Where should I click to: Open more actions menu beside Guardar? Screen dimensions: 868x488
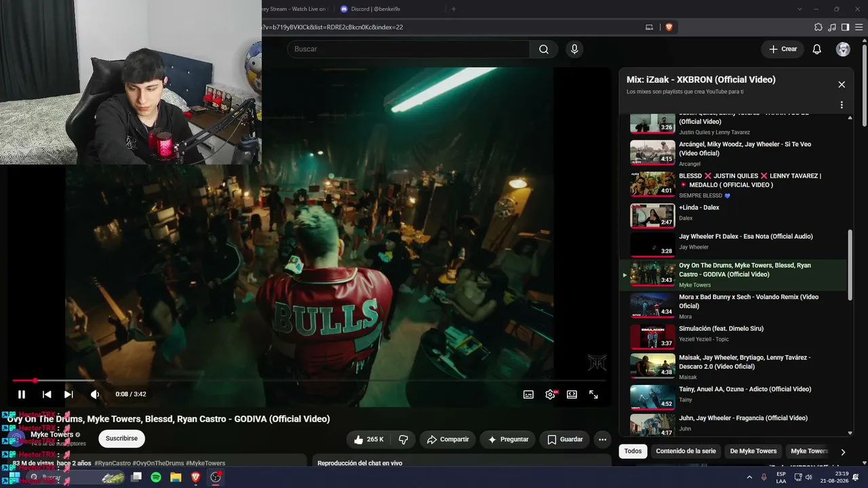tap(602, 439)
